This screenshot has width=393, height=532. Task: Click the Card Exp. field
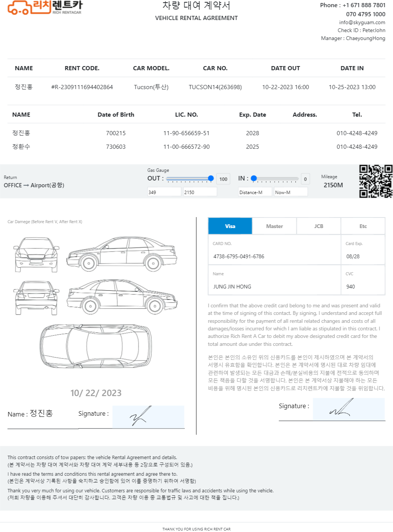[362, 256]
